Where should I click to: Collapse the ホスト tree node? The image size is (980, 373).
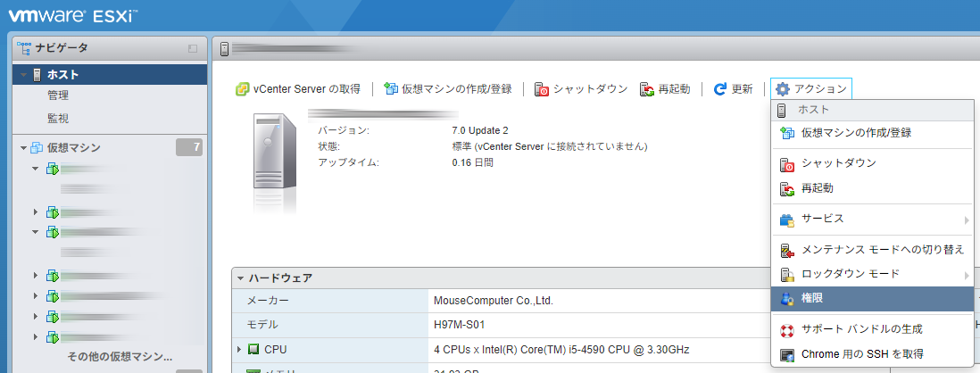click(x=23, y=76)
